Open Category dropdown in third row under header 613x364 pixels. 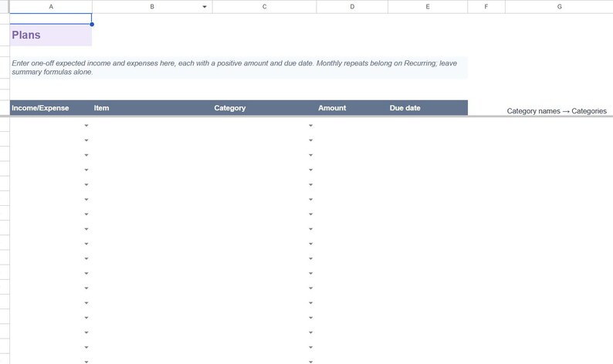click(x=311, y=155)
